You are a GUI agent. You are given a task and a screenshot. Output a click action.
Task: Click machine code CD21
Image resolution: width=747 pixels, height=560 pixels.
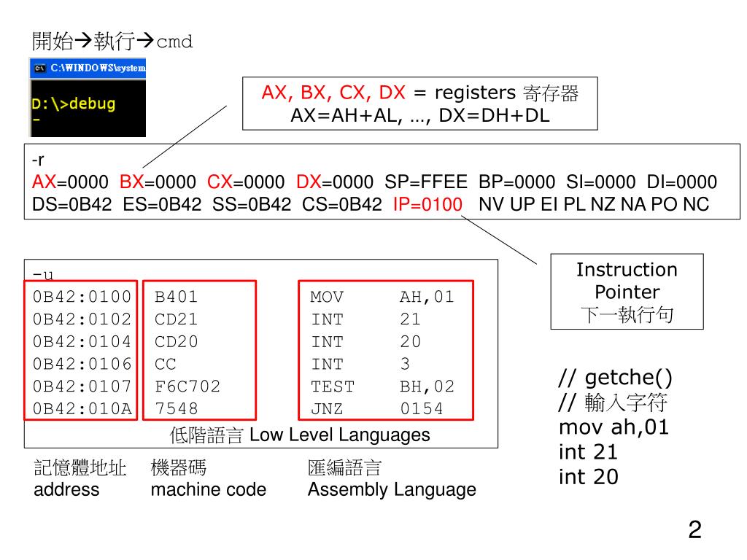177,319
